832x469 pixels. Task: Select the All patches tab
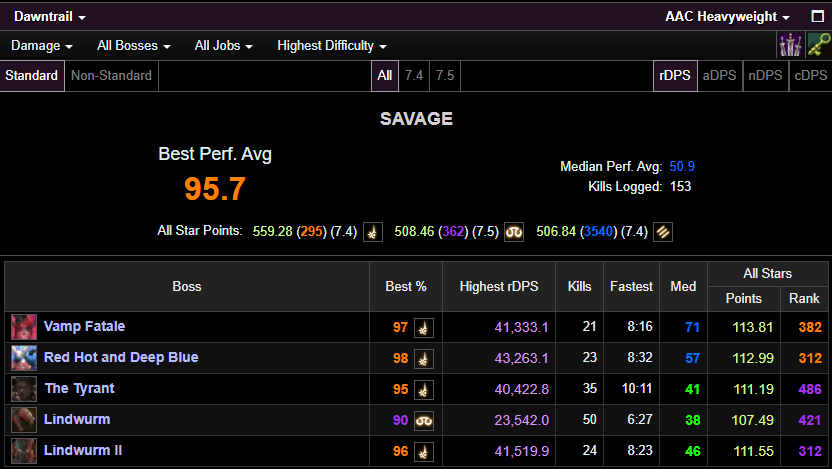pyautogui.click(x=385, y=76)
